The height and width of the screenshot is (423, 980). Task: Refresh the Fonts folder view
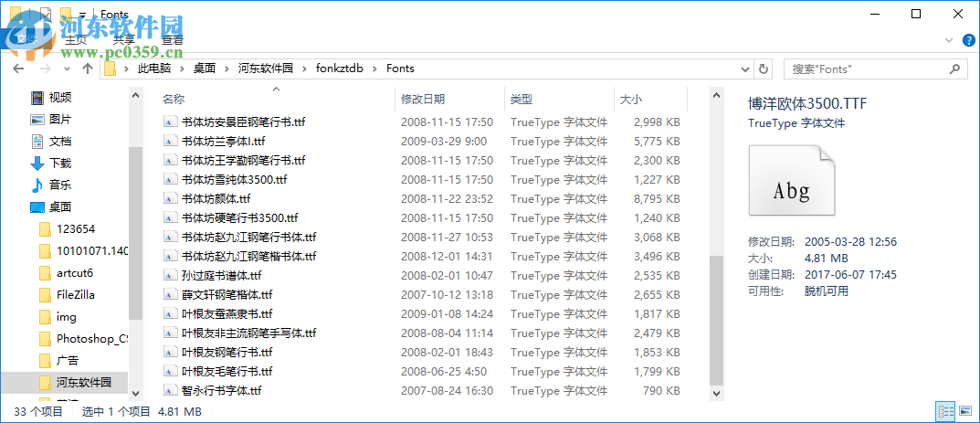pyautogui.click(x=764, y=69)
